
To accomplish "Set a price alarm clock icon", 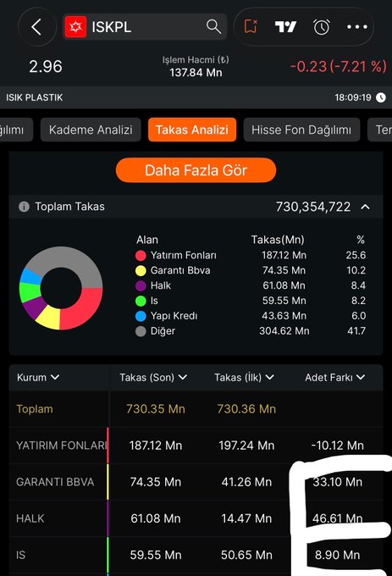I will 322,27.
